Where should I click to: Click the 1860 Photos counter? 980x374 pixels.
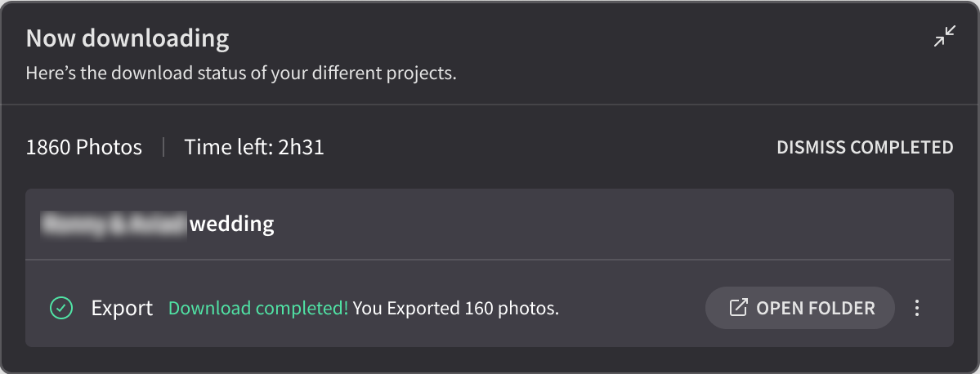(83, 147)
